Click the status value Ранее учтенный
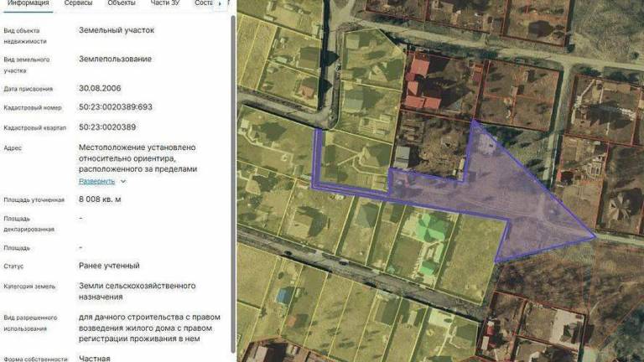Image resolution: width=644 pixels, height=362 pixels. pos(109,266)
